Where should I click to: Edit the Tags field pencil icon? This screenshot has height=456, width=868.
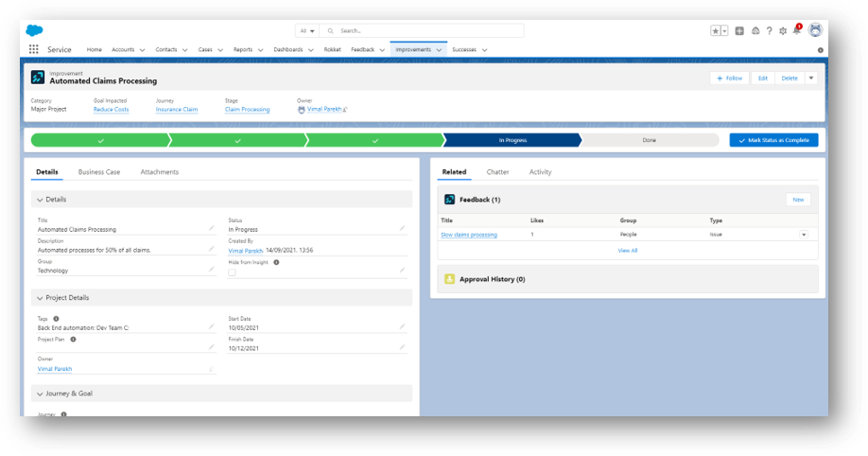tap(211, 326)
